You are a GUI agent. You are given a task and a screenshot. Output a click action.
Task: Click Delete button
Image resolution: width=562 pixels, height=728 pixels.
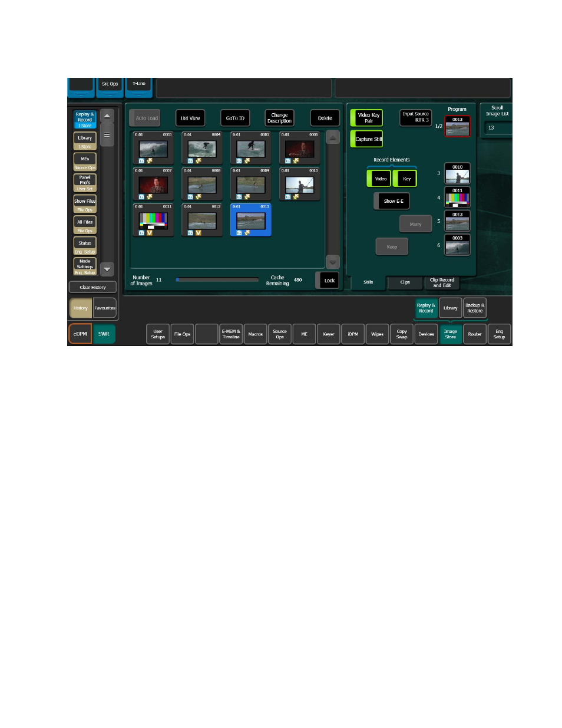click(x=325, y=118)
